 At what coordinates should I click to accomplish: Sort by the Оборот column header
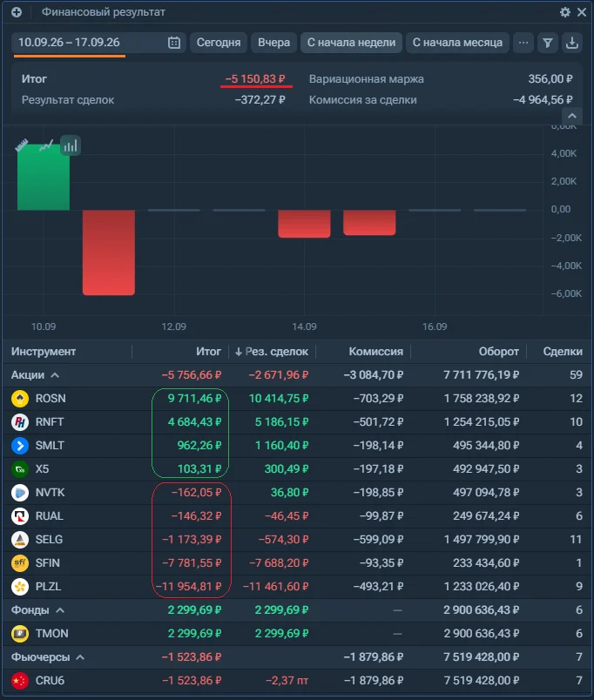pos(499,352)
